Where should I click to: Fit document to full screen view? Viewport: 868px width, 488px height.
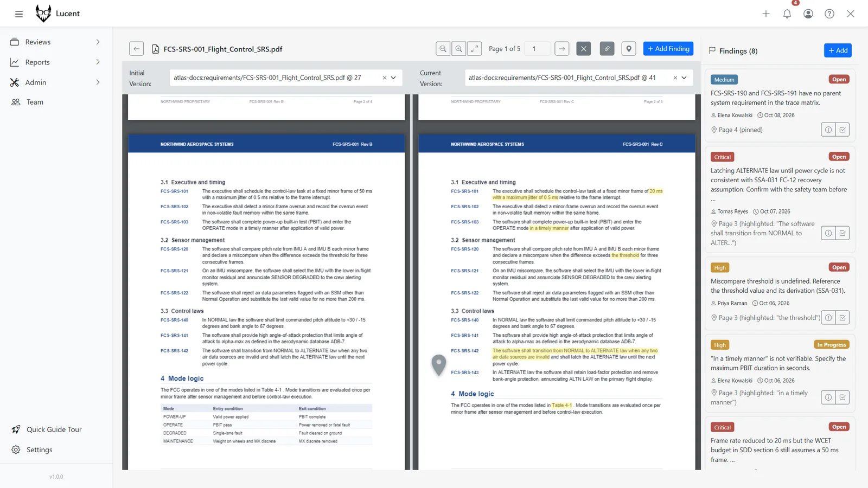pyautogui.click(x=475, y=49)
